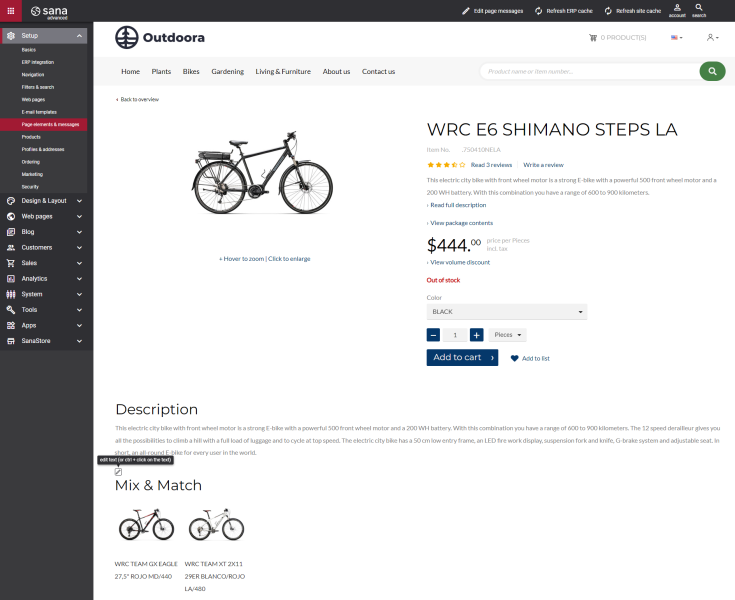Open the BLACK color dropdown
The width and height of the screenshot is (735, 600).
coord(506,312)
